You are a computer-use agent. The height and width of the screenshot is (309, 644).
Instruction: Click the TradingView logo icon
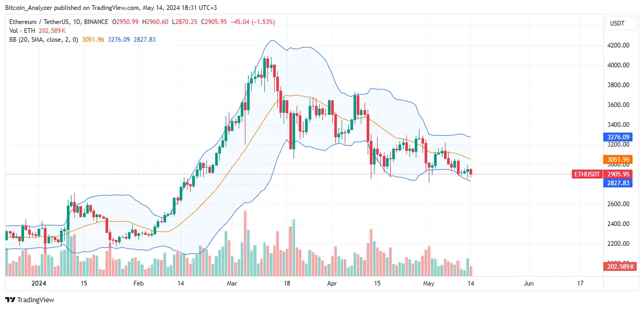(x=10, y=300)
